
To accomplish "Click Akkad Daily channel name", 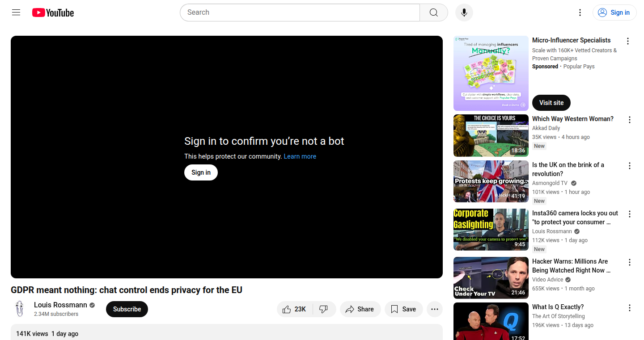I will click(x=546, y=128).
